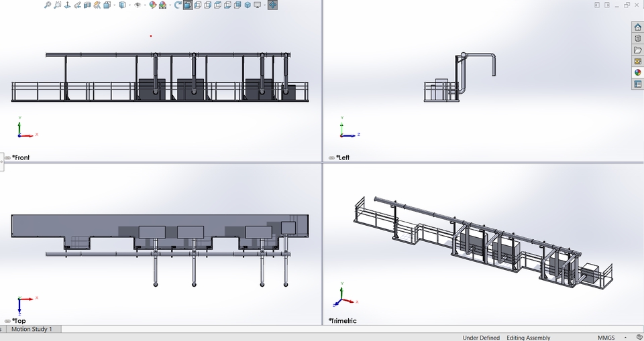Click the red origin point in Front view
This screenshot has width=644, height=341.
click(x=151, y=36)
